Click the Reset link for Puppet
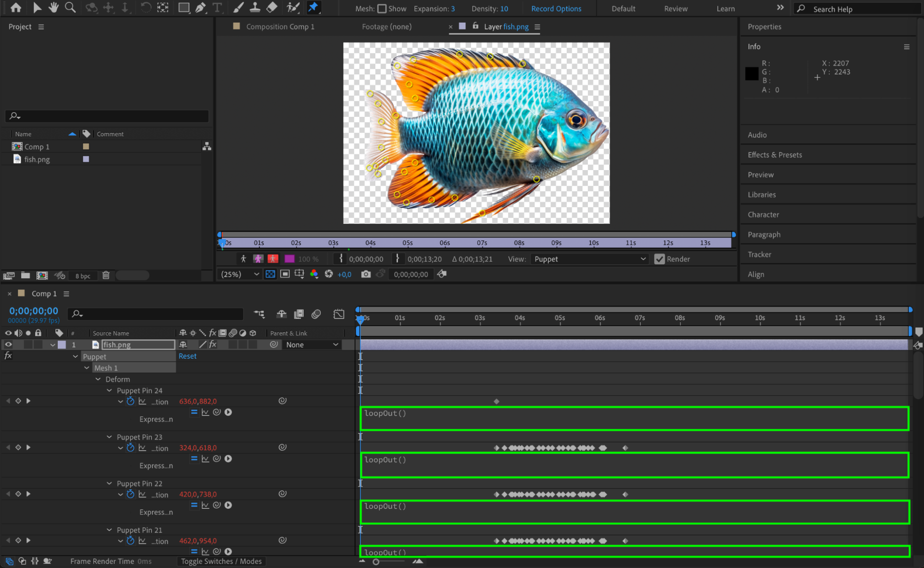Screen dimensions: 924x568 [x=187, y=356]
